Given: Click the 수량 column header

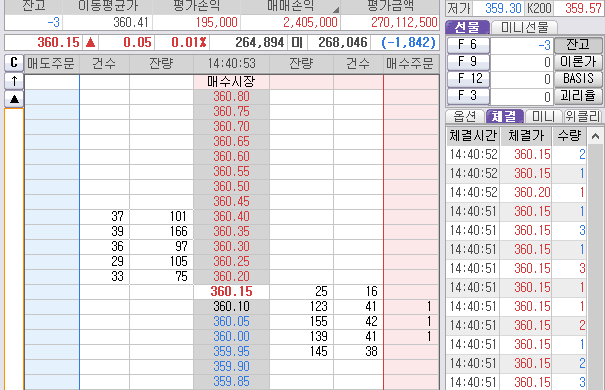Looking at the screenshot, I should point(570,136).
